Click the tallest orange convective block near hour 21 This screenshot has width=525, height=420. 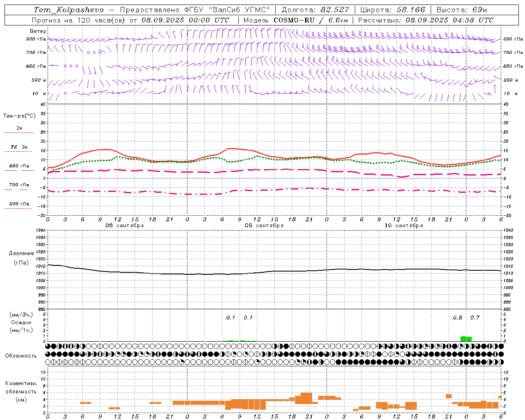coord(306,398)
